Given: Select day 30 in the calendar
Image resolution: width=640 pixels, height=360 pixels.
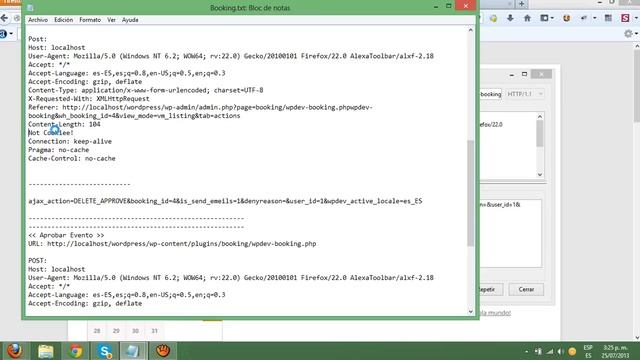Looking at the screenshot, I should coord(135,331).
